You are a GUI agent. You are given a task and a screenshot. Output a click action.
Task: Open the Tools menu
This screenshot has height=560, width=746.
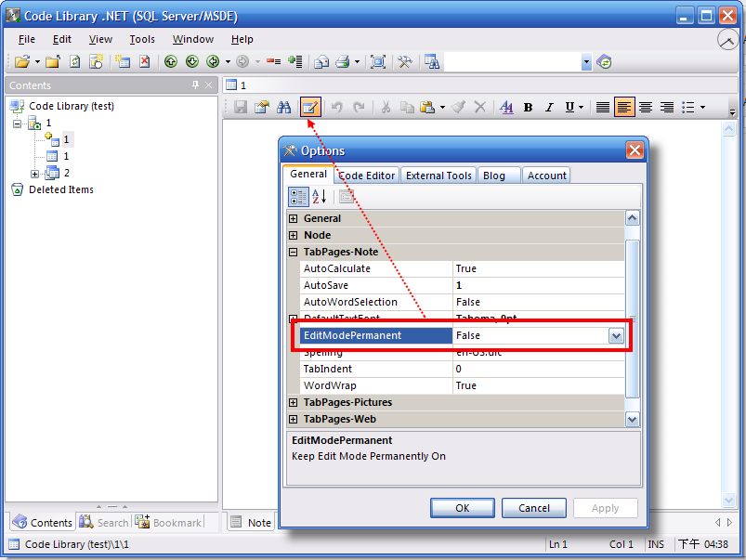pyautogui.click(x=142, y=40)
